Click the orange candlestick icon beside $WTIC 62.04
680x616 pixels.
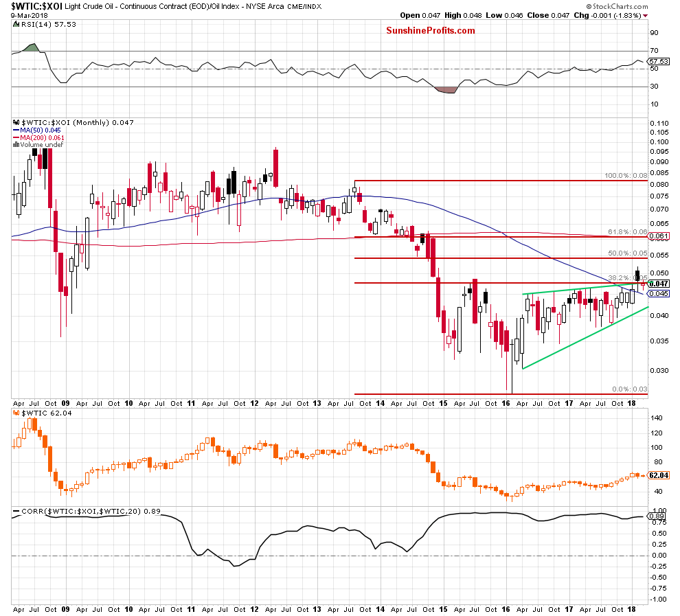[x=16, y=413]
